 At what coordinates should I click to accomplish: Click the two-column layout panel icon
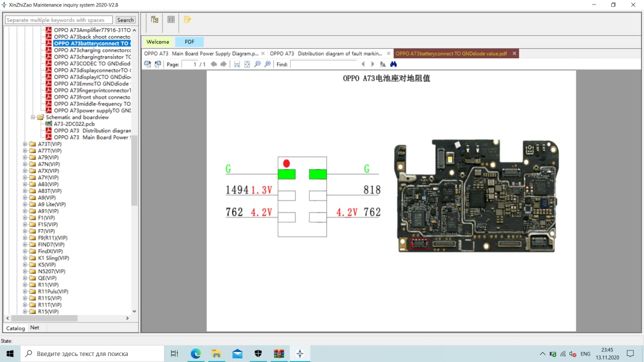pos(171,20)
